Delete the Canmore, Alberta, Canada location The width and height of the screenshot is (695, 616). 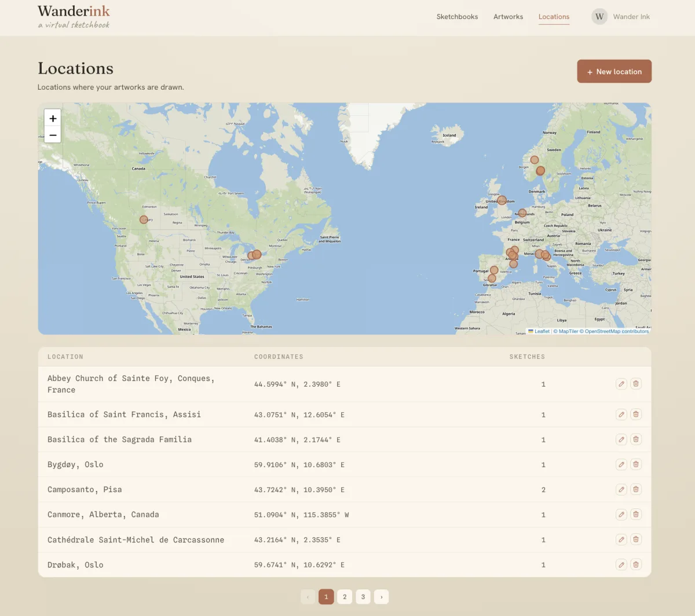(x=636, y=514)
